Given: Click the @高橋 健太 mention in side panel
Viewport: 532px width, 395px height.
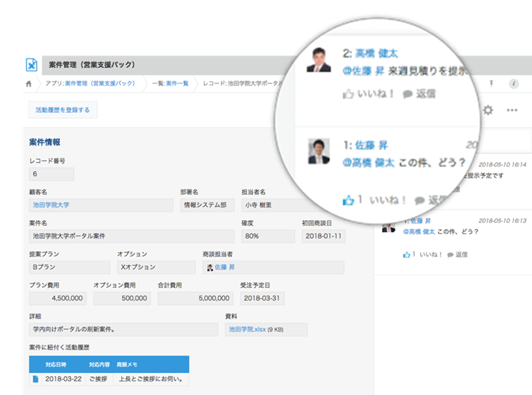Looking at the screenshot, I should pyautogui.click(x=418, y=231).
